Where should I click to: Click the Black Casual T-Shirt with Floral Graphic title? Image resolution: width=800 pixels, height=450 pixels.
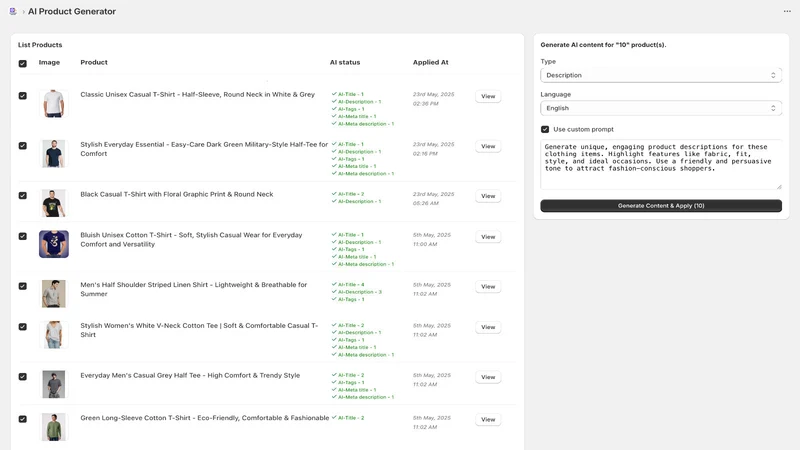[x=177, y=194]
